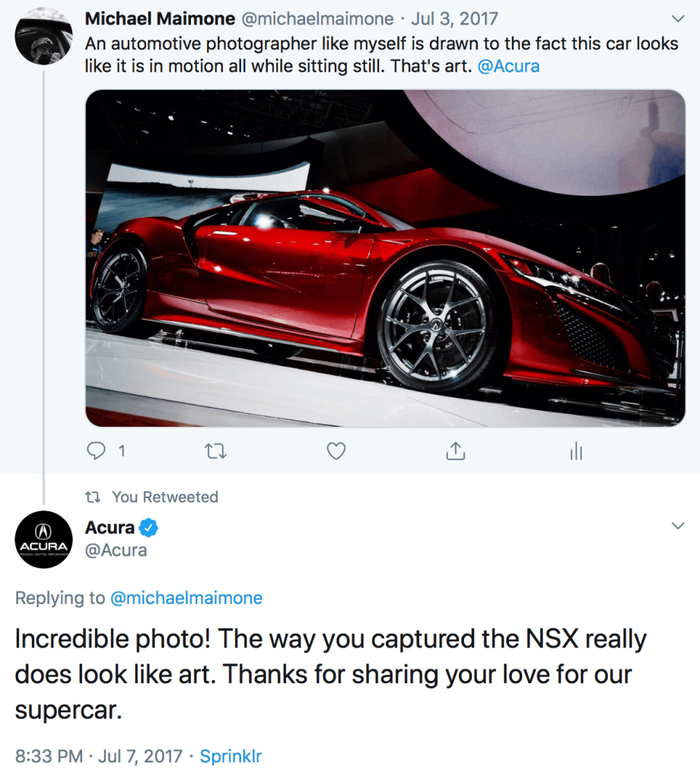
Task: Open the share icon under the photo
Action: (454, 451)
